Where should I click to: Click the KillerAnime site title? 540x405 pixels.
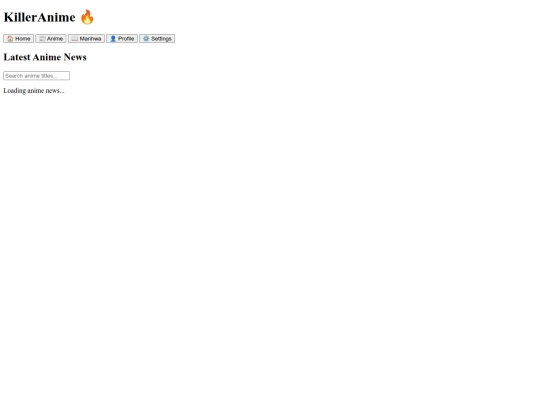coord(40,17)
